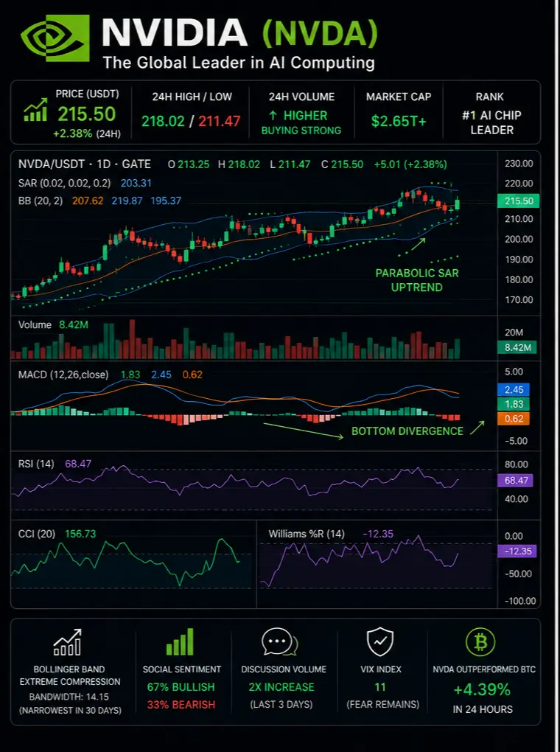Click the shield checkmark icon above VIX Index
Image resolution: width=560 pixels, height=752 pixels.
380,642
